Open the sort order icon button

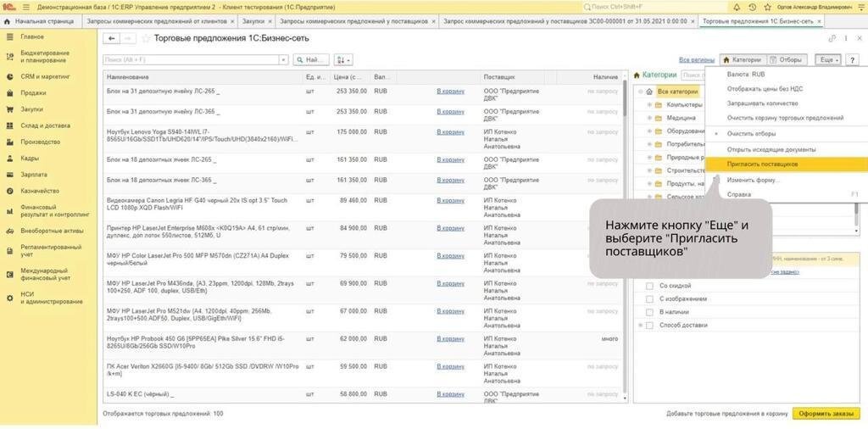coord(343,60)
